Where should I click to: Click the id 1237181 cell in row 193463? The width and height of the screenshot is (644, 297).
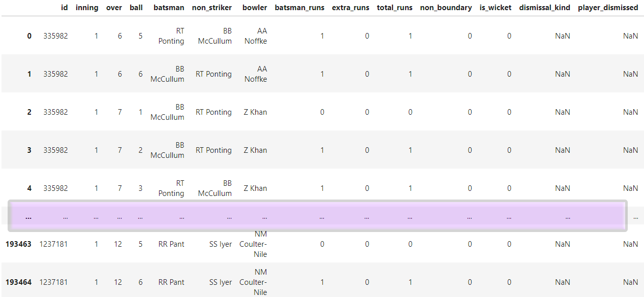[x=53, y=244]
